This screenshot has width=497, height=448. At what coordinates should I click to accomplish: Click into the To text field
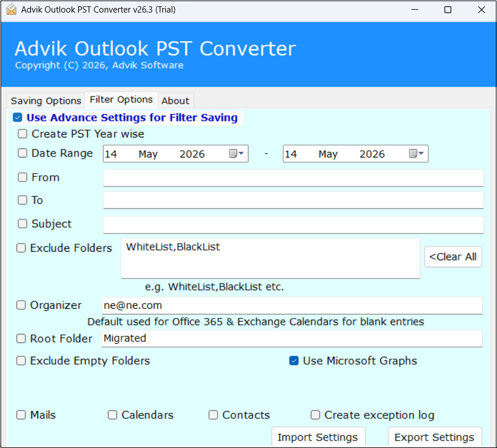293,200
